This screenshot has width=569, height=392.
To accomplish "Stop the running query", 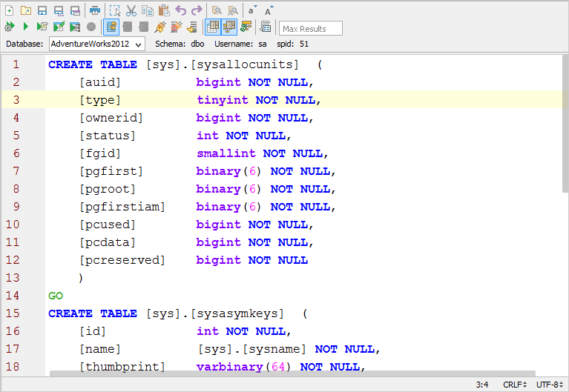I will tap(91, 27).
